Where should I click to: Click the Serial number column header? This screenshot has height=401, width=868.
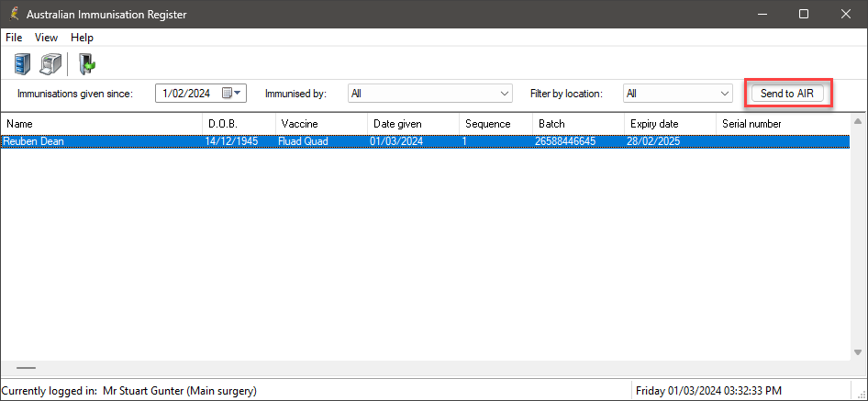coord(784,124)
